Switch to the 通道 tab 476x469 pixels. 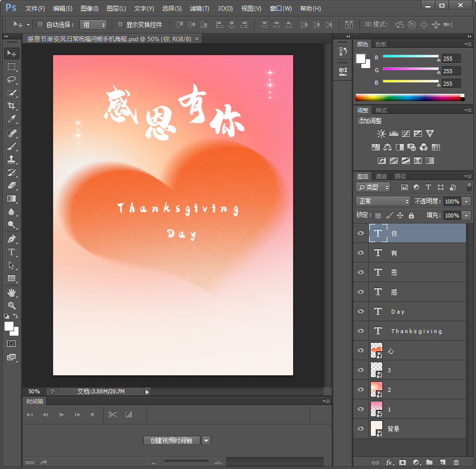click(381, 176)
